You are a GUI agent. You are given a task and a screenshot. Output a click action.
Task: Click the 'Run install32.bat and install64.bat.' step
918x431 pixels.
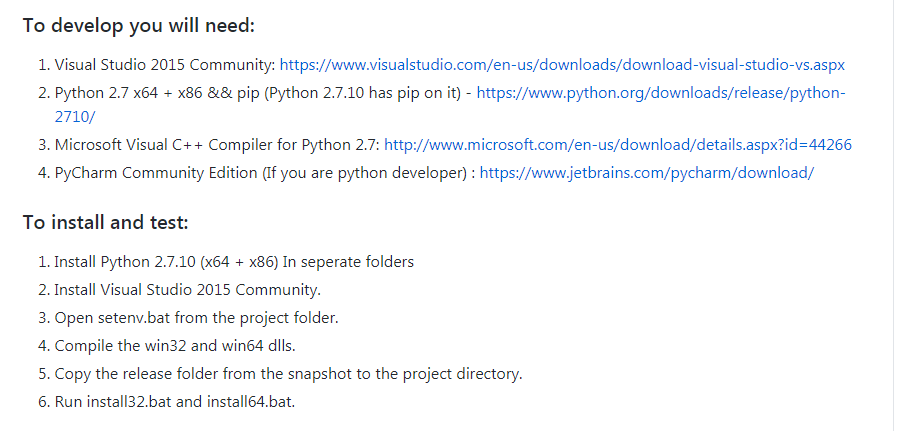[x=175, y=402]
